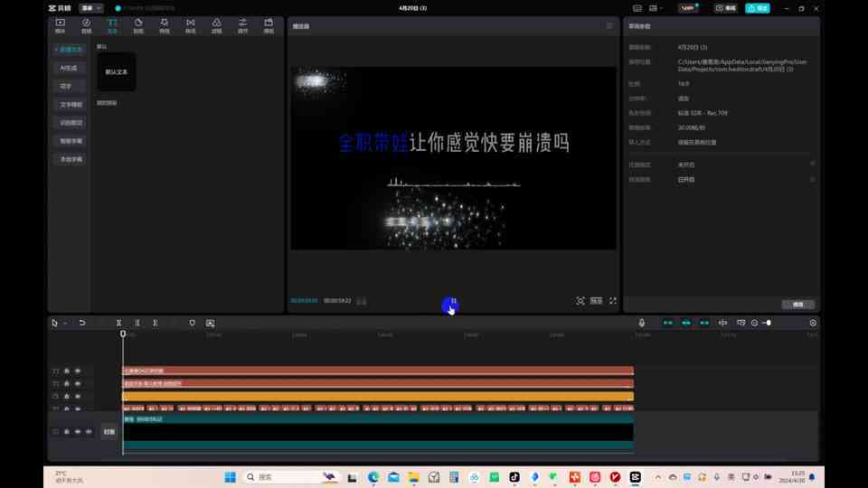Image resolution: width=868 pixels, height=488 pixels.
Task: Toggle clip linkage in timeline toolbar
Action: (704, 323)
